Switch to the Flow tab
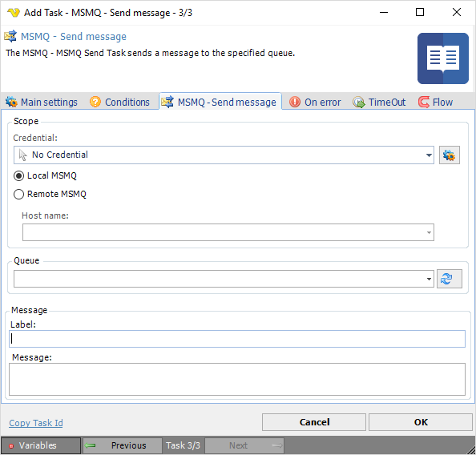This screenshot has height=455, width=476. [x=435, y=102]
